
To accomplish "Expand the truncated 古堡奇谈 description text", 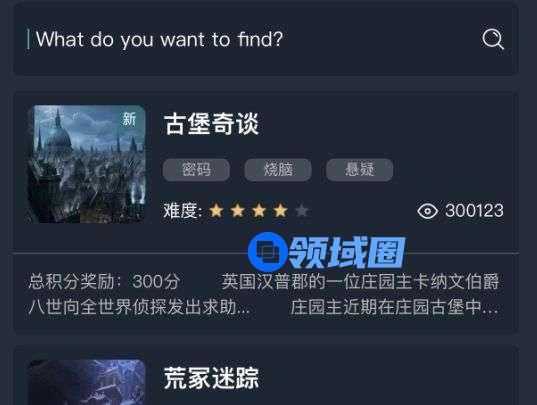I will 263,294.
